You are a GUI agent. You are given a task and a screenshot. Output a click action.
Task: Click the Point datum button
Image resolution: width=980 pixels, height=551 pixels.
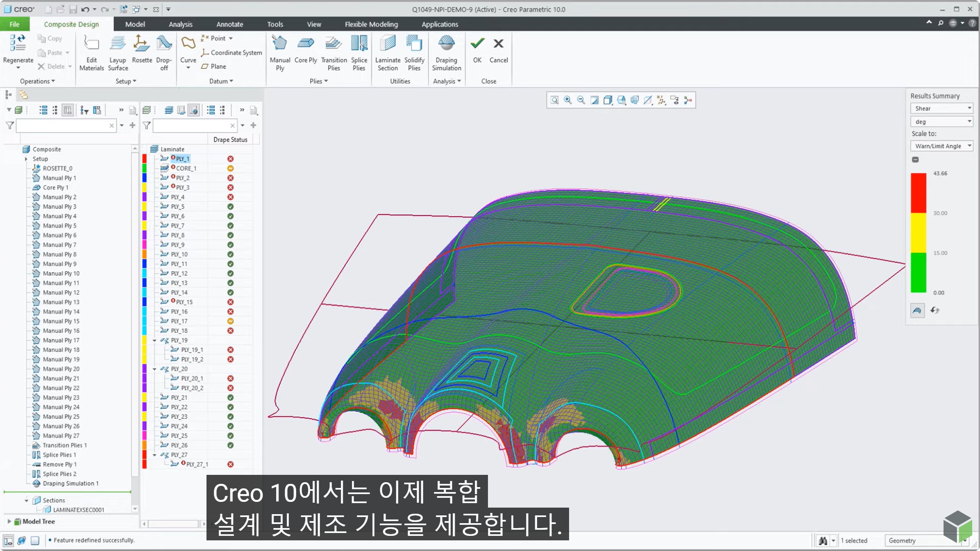pyautogui.click(x=217, y=38)
